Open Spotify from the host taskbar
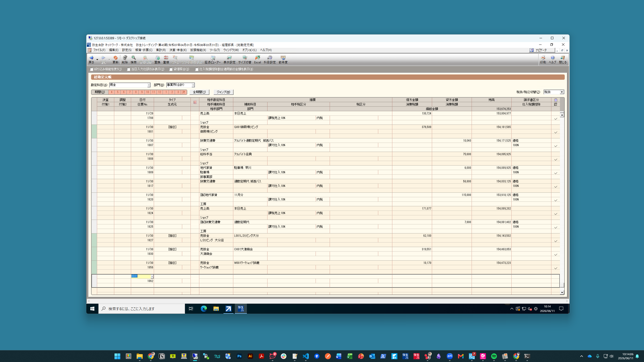 click(494, 356)
